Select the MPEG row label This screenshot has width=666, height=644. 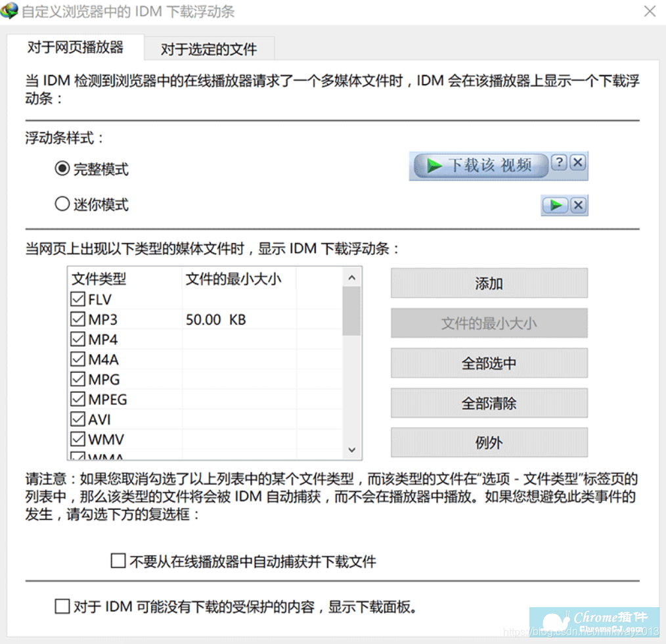coord(108,400)
